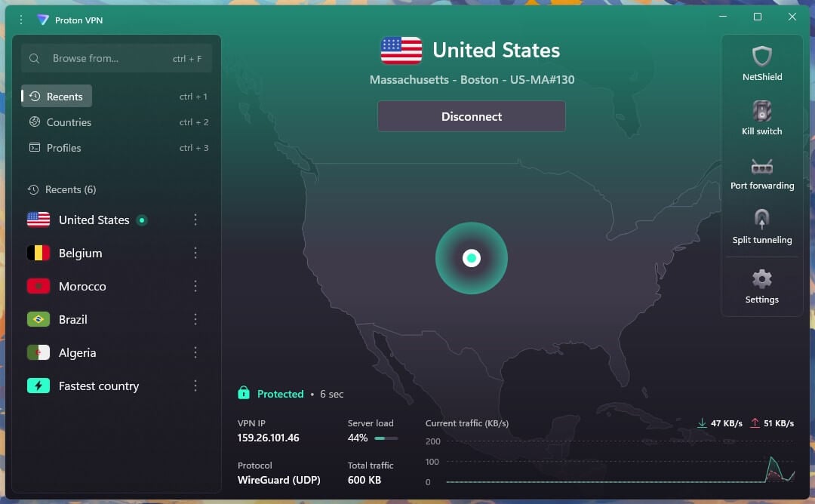Click the 47 KB/s download speed value

tap(727, 423)
